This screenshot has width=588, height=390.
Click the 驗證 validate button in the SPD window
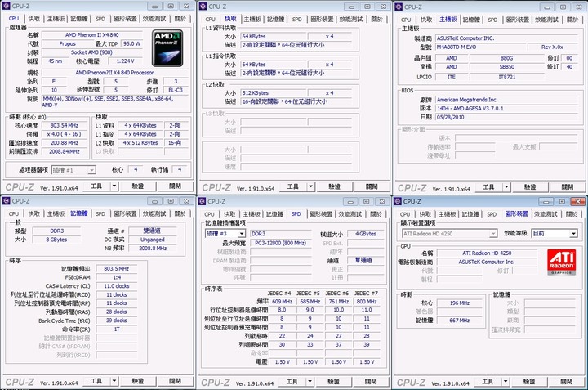[334, 381]
